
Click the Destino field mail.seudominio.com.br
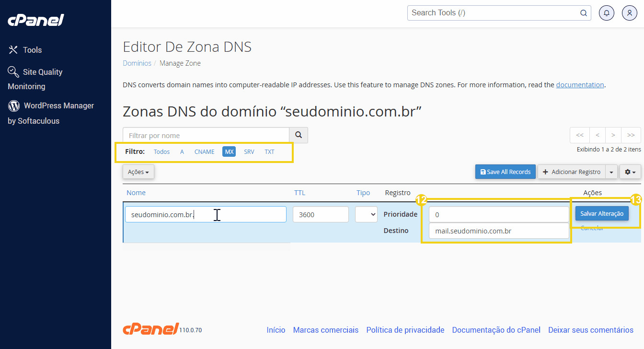pyautogui.click(x=499, y=231)
